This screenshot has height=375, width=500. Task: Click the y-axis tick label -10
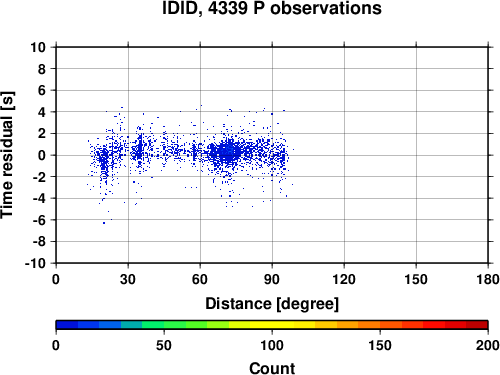35,263
